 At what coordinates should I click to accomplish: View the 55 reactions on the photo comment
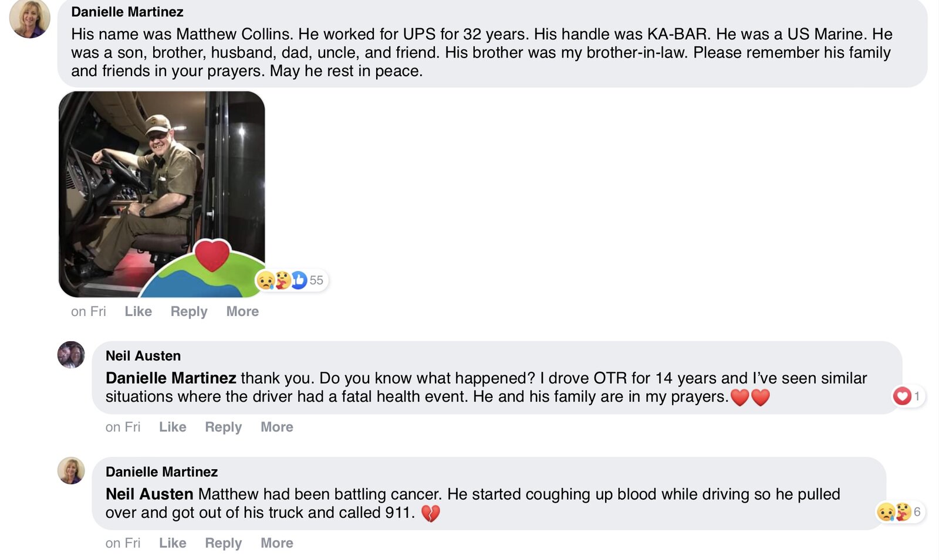[292, 280]
